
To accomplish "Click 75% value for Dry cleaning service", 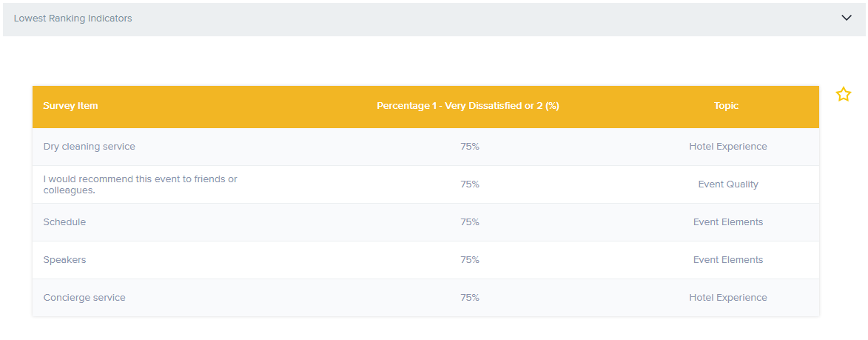I will click(469, 147).
